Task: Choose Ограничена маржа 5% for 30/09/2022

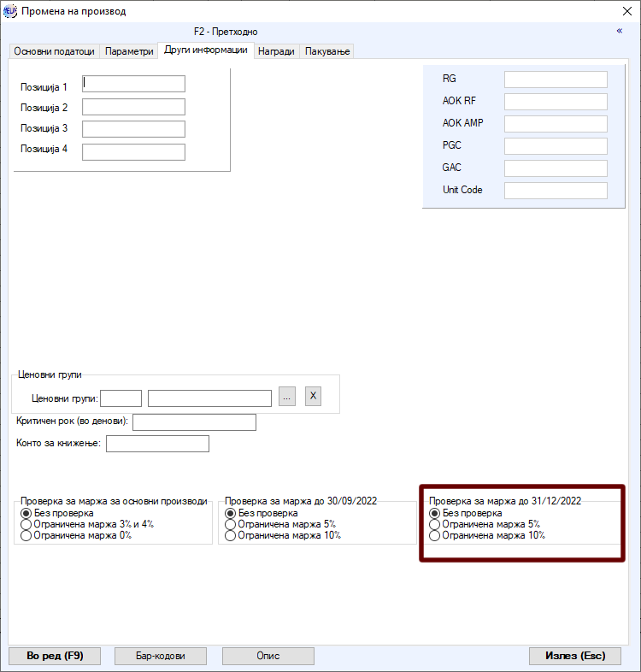Action: [280, 524]
